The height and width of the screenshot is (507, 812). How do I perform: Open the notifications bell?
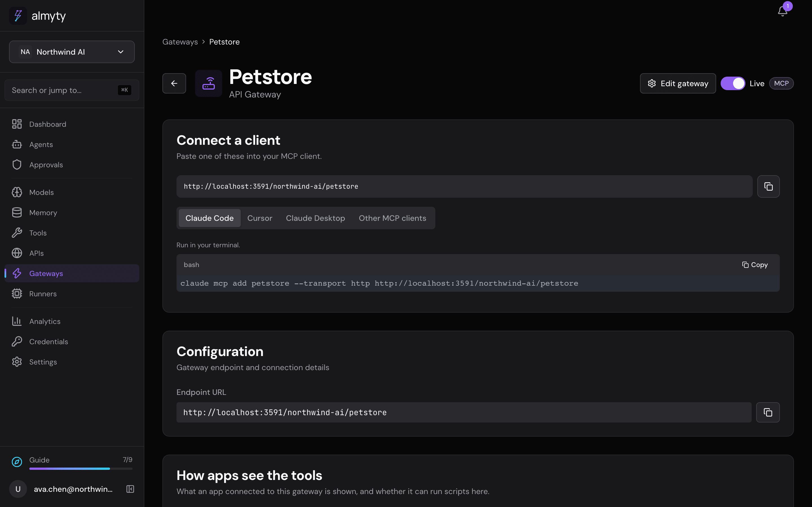click(x=782, y=11)
